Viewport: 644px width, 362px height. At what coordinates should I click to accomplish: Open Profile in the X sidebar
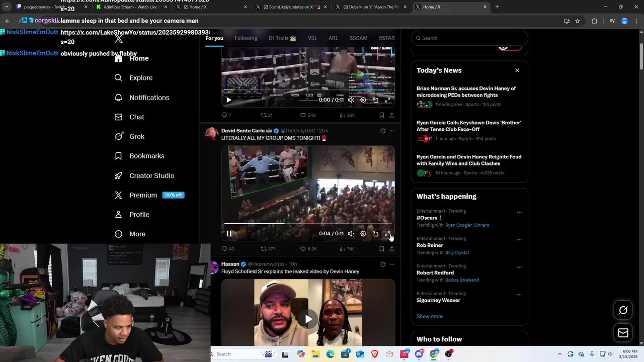point(132,215)
